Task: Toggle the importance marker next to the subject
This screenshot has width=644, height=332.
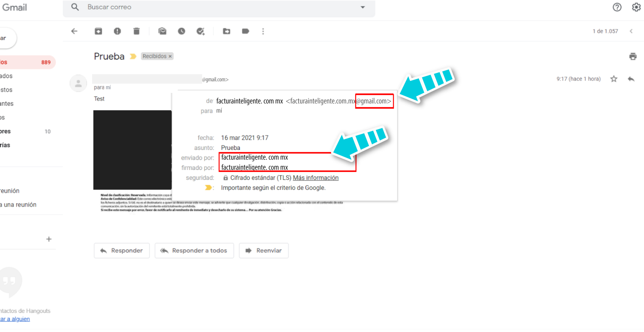Action: point(133,56)
